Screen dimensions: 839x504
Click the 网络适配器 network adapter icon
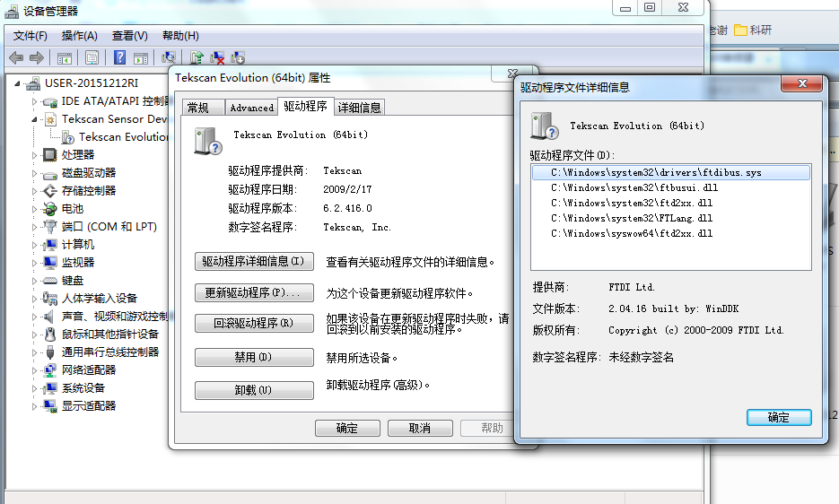click(49, 370)
